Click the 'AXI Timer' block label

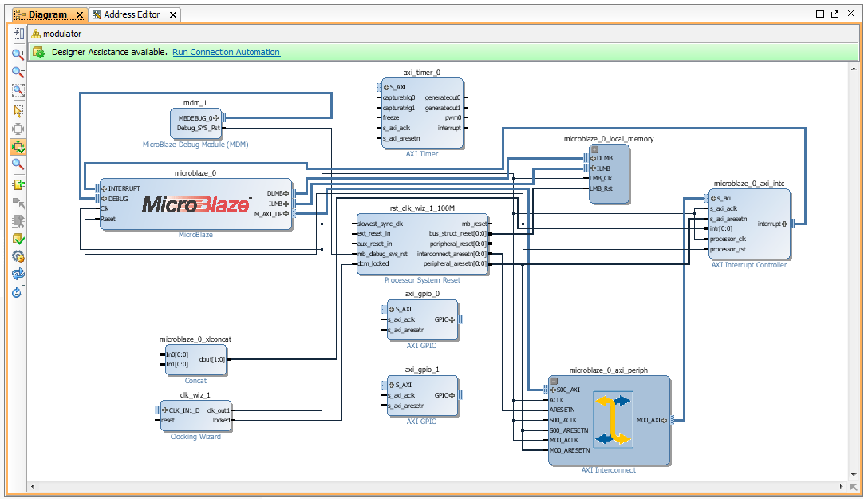422,154
